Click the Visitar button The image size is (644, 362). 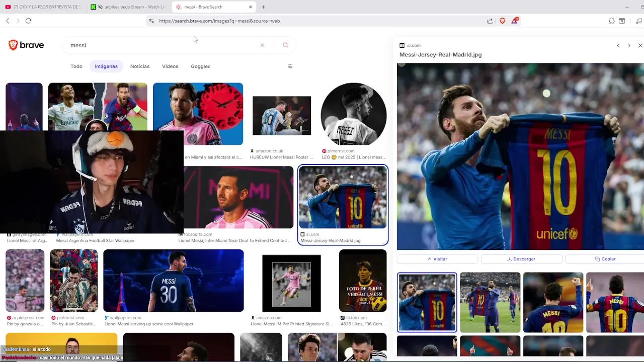[437, 259]
